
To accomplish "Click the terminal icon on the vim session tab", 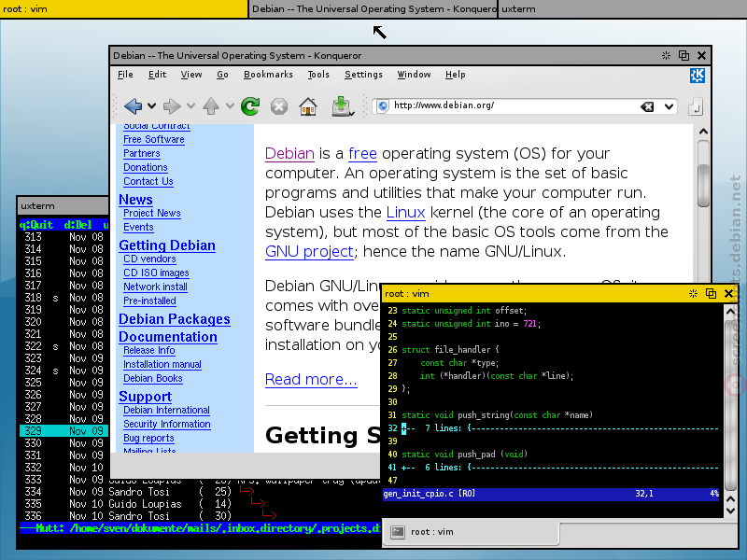I will click(398, 532).
